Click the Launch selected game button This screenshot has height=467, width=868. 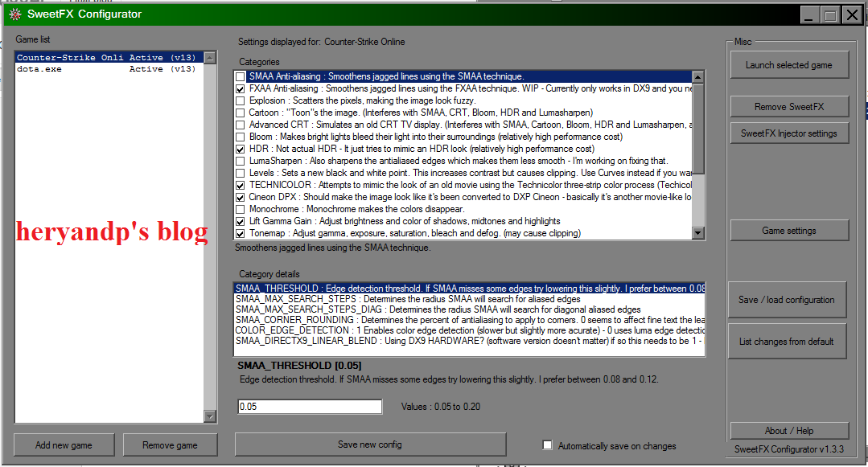coord(789,65)
